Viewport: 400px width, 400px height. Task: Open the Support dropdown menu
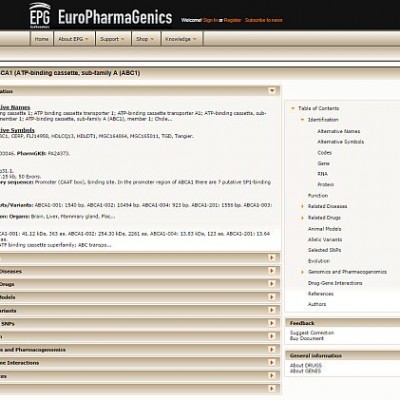pyautogui.click(x=113, y=39)
